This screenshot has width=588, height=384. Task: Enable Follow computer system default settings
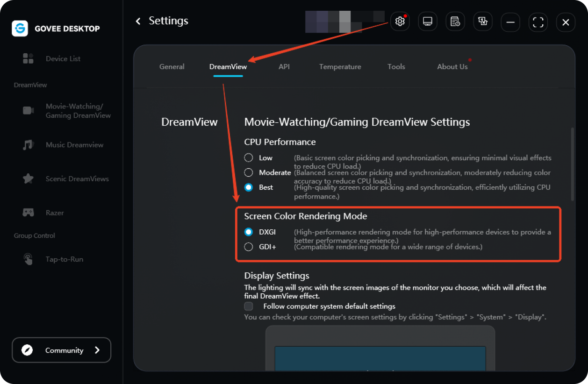click(249, 306)
